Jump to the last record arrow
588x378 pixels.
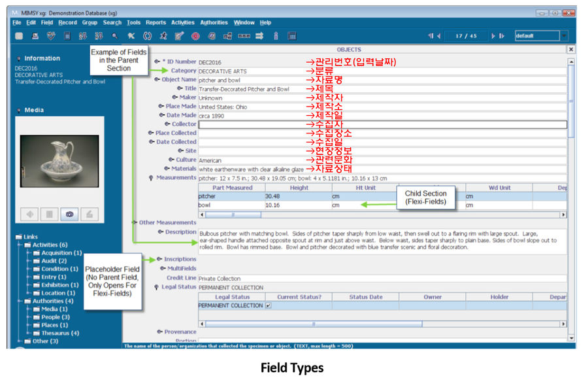[x=502, y=36]
